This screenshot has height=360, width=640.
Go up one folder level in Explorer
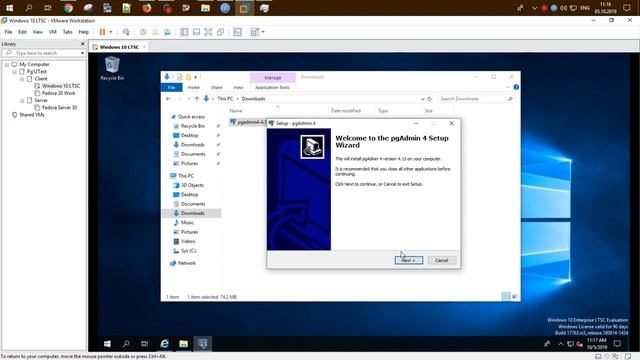pos(196,99)
